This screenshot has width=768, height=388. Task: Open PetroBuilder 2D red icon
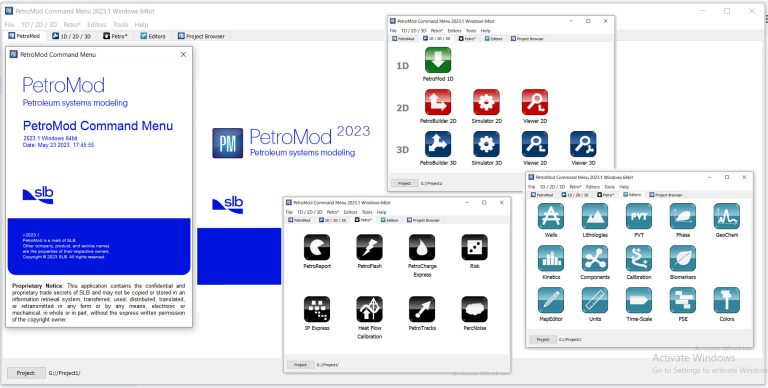coord(438,102)
